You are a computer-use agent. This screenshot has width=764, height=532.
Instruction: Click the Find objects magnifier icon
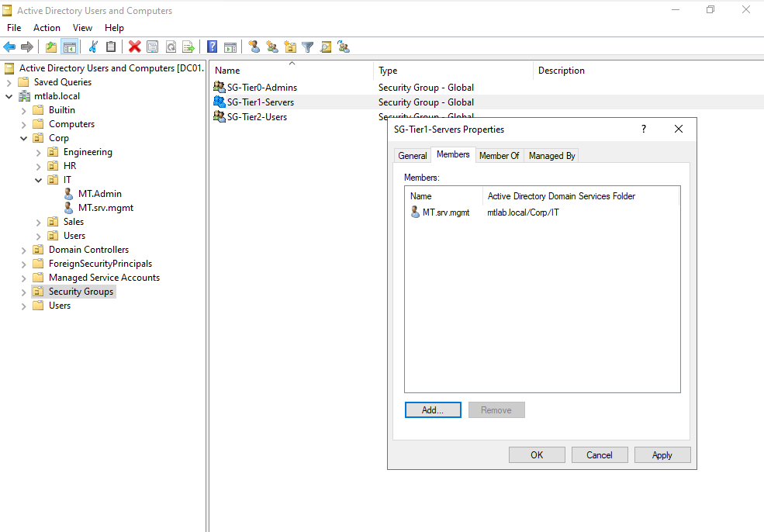326,47
